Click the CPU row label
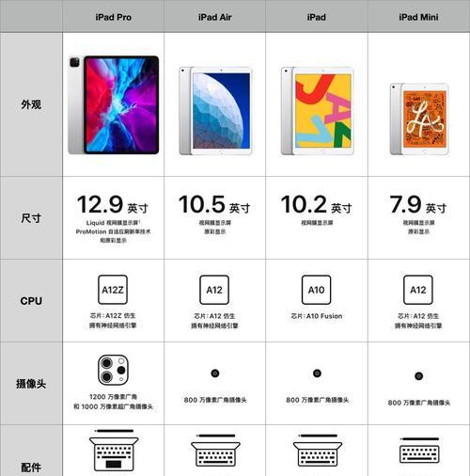Screen dimensions: 470x476 click(x=31, y=301)
